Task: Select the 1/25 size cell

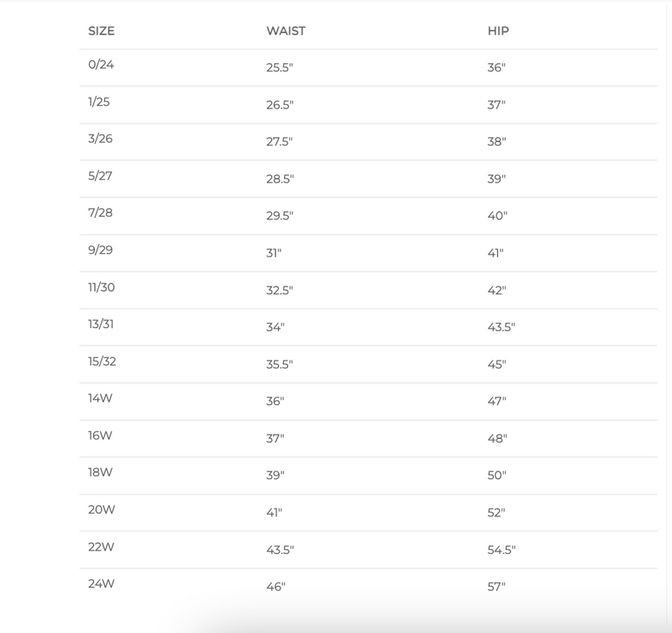Action: click(x=99, y=102)
